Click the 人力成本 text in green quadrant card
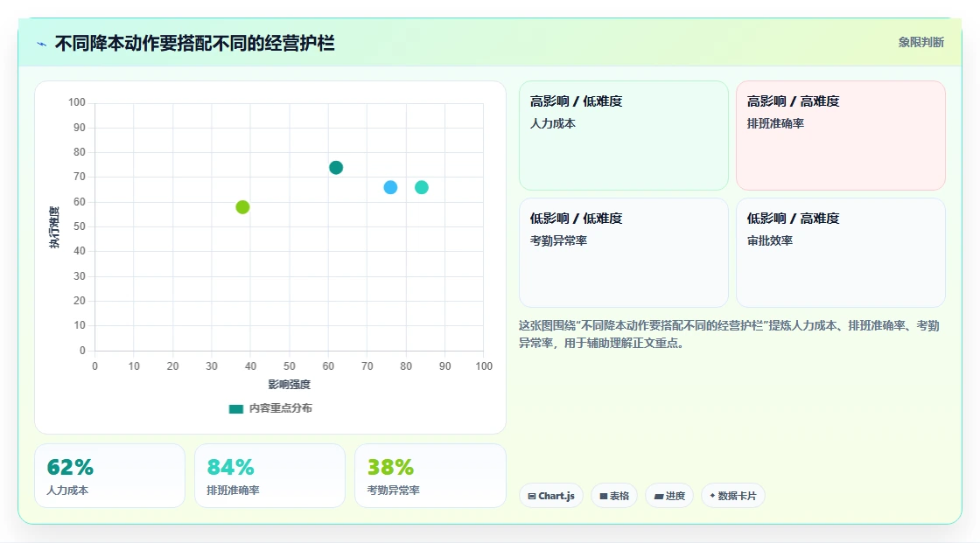Screen dimensions: 980x543 pyautogui.click(x=552, y=123)
